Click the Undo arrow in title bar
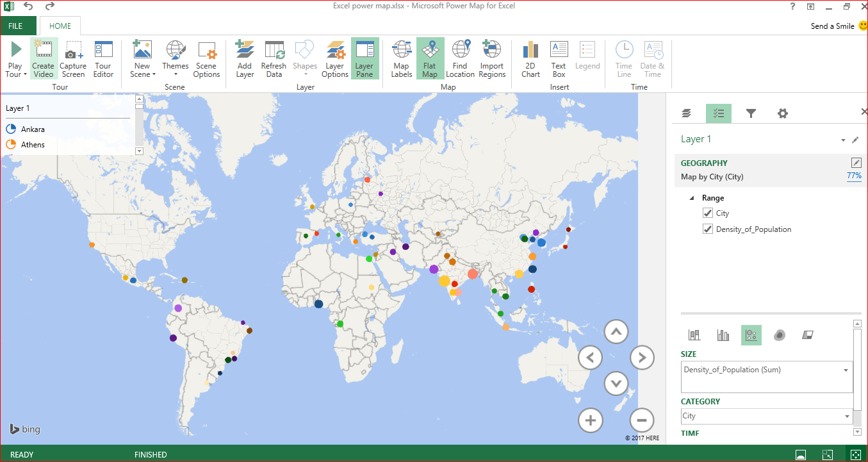Viewport: 868px width, 462px height. (28, 6)
